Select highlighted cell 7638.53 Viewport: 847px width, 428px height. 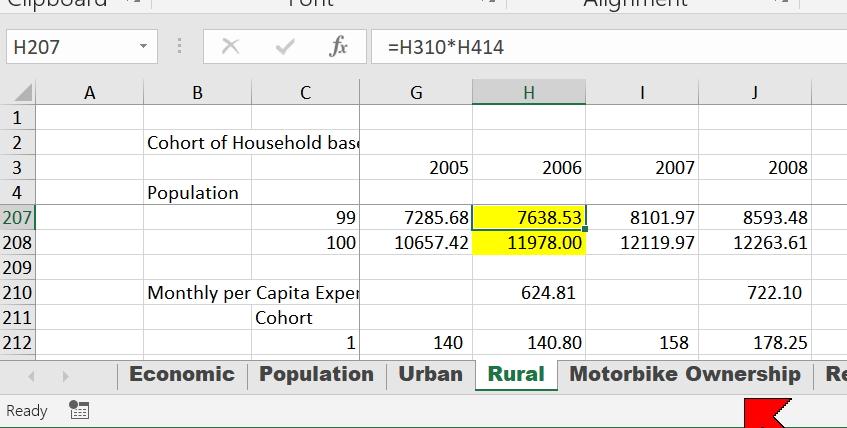529,217
